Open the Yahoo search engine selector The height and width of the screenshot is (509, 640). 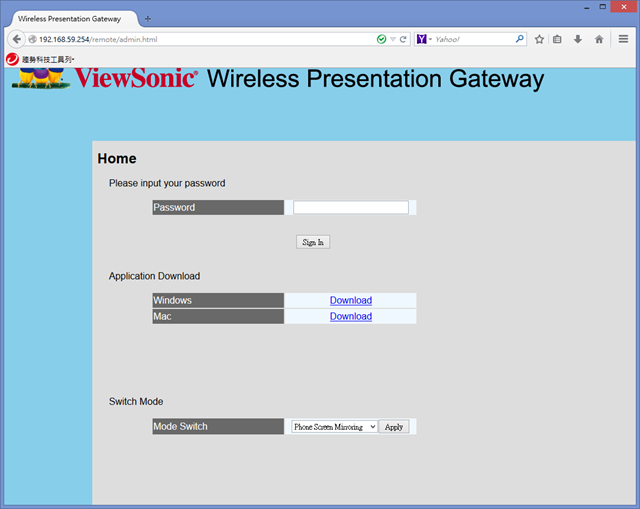click(x=424, y=39)
